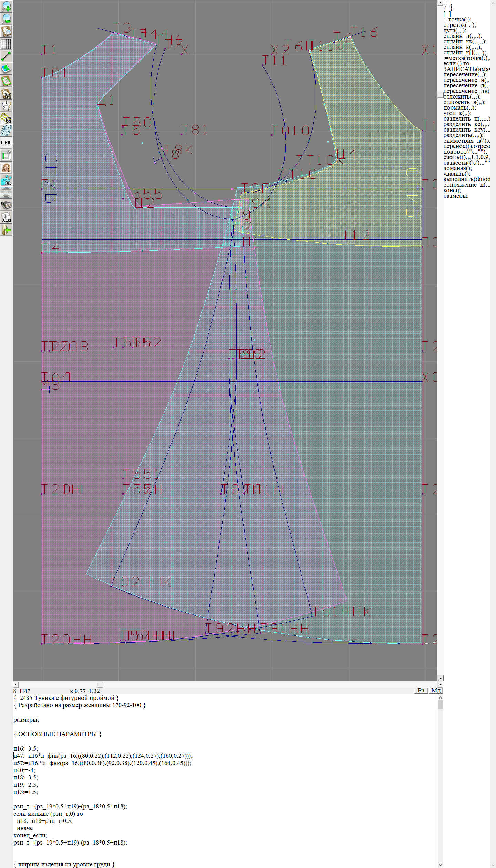The width and height of the screenshot is (496, 868).
Task: Click the drafting compass tool icon
Action: [x=6, y=106]
